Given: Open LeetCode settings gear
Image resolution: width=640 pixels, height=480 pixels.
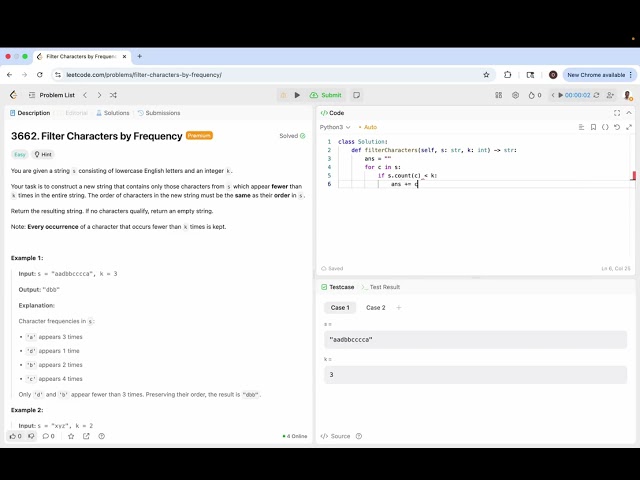Looking at the screenshot, I should click(x=516, y=95).
